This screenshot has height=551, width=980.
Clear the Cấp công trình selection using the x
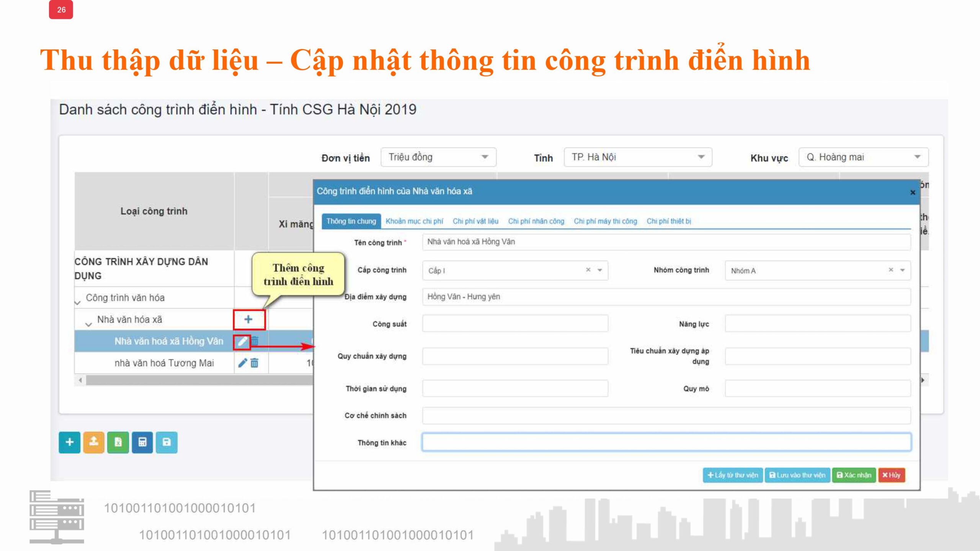coord(588,270)
